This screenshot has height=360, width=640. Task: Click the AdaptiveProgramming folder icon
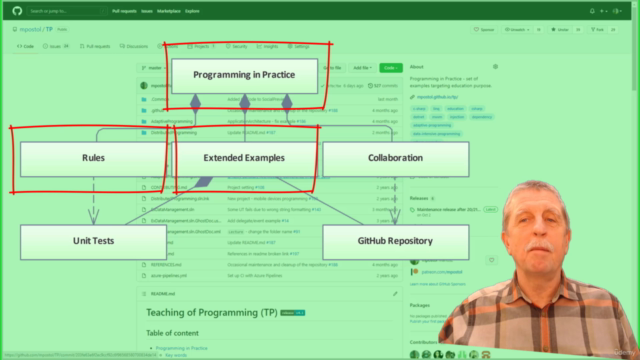[144, 121]
